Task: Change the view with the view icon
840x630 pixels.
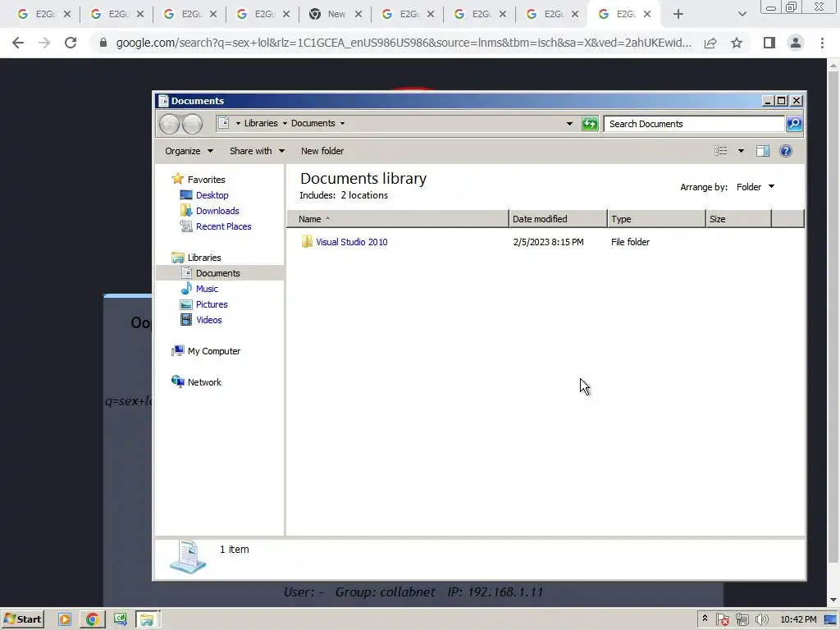Action: click(x=720, y=151)
